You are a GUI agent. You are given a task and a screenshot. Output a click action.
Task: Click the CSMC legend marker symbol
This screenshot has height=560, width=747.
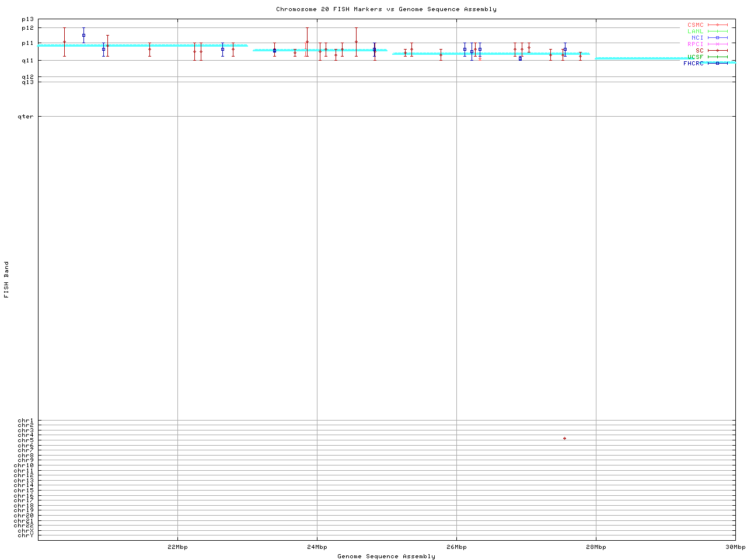[x=717, y=25]
